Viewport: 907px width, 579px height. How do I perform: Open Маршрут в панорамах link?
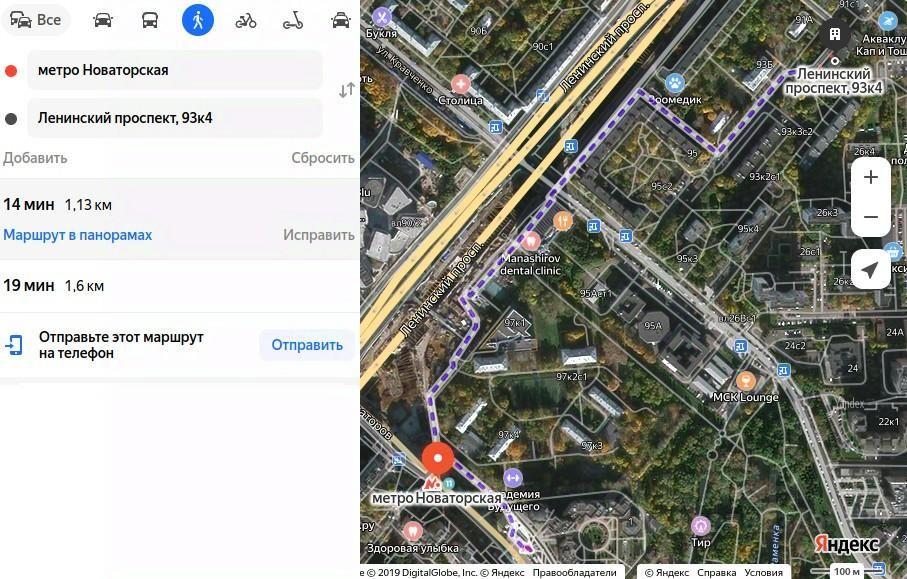(x=78, y=235)
